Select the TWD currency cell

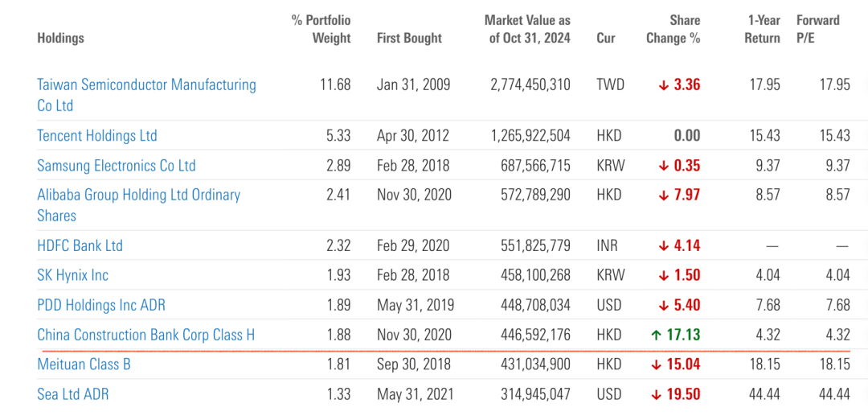pyautogui.click(x=611, y=84)
